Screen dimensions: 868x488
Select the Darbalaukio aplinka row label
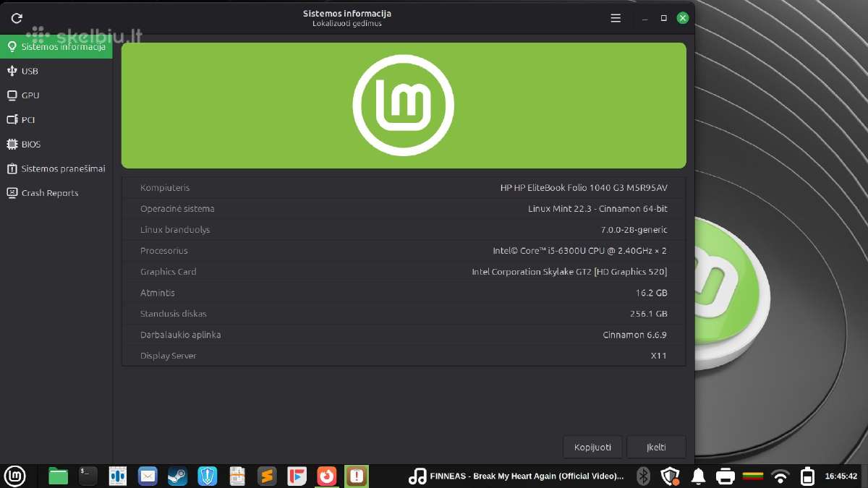coord(181,335)
